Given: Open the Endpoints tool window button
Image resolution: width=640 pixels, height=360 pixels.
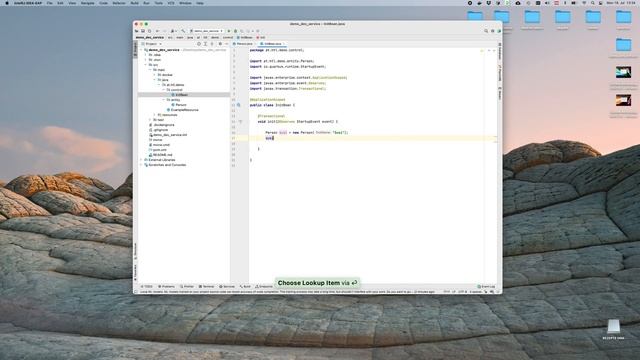Looking at the screenshot, I should click(x=264, y=287).
